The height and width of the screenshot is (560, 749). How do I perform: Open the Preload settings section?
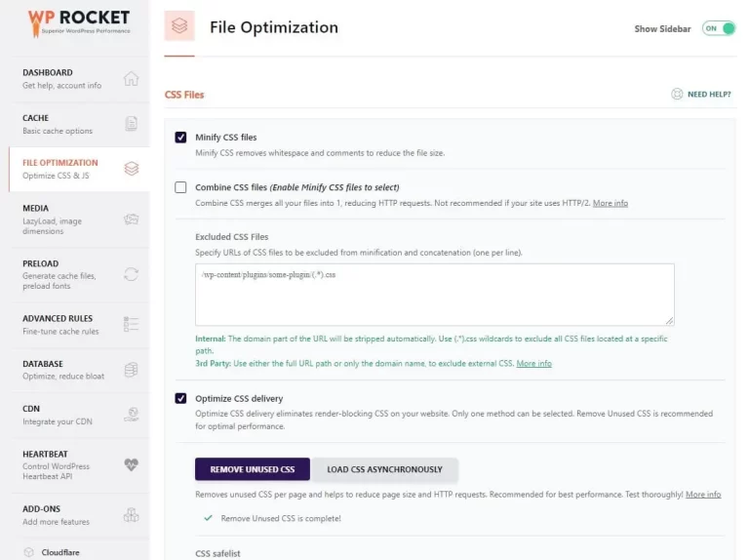(x=80, y=275)
